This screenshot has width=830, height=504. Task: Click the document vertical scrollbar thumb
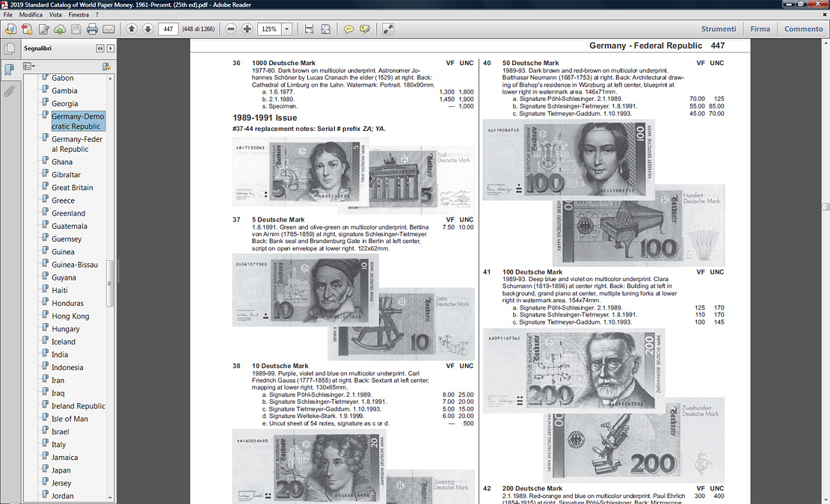826,207
